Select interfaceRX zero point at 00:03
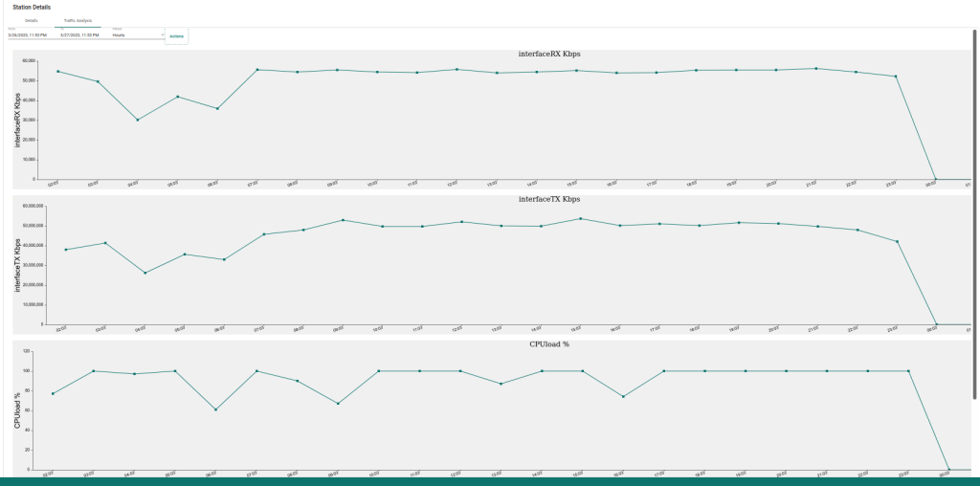Image resolution: width=980 pixels, height=486 pixels. coord(935,179)
